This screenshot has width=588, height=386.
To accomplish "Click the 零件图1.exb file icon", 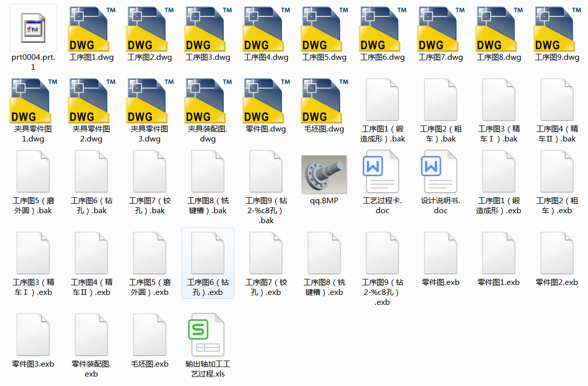I will click(x=499, y=253).
